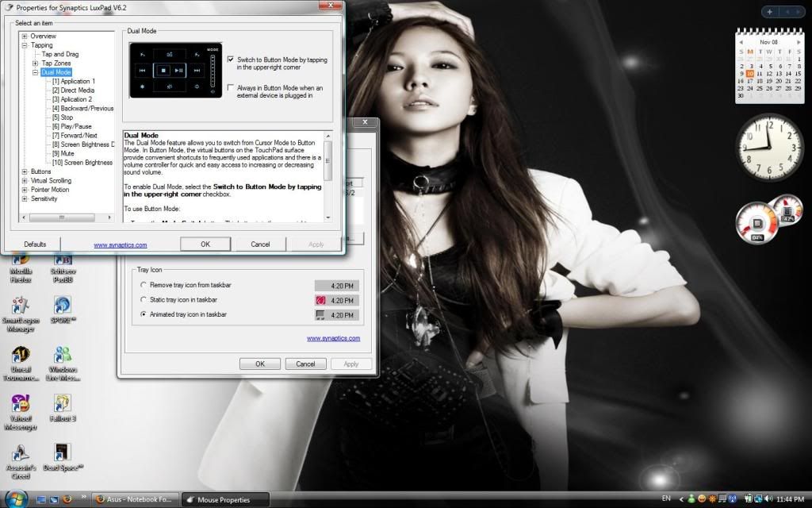The width and height of the screenshot is (812, 508).
Task: Uncheck Switch to Button Mode by tapping checkbox
Action: tap(231, 60)
